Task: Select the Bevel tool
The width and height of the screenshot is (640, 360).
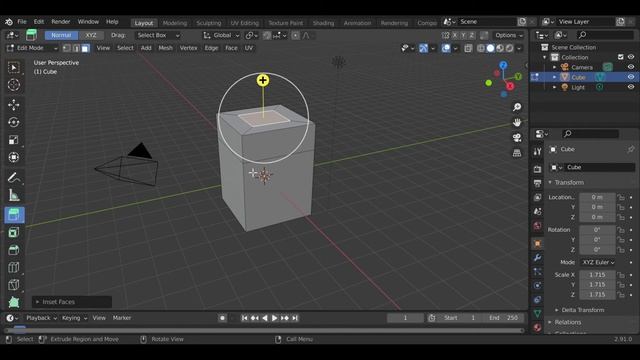Action: tap(14, 250)
